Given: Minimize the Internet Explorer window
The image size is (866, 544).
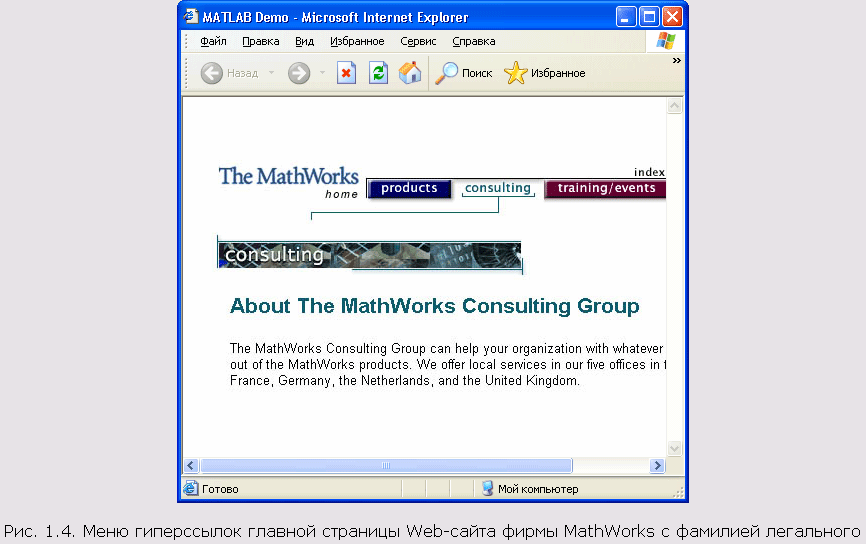Looking at the screenshot, I should [626, 17].
